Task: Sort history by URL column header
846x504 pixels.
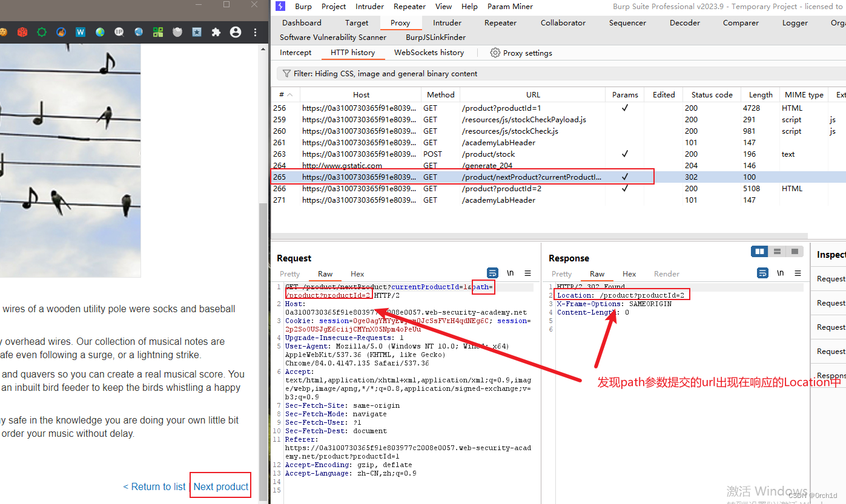Action: (x=533, y=94)
